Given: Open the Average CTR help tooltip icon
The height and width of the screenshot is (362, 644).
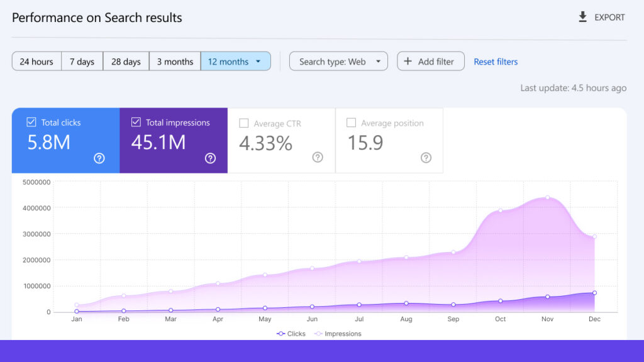Looking at the screenshot, I should [x=318, y=158].
